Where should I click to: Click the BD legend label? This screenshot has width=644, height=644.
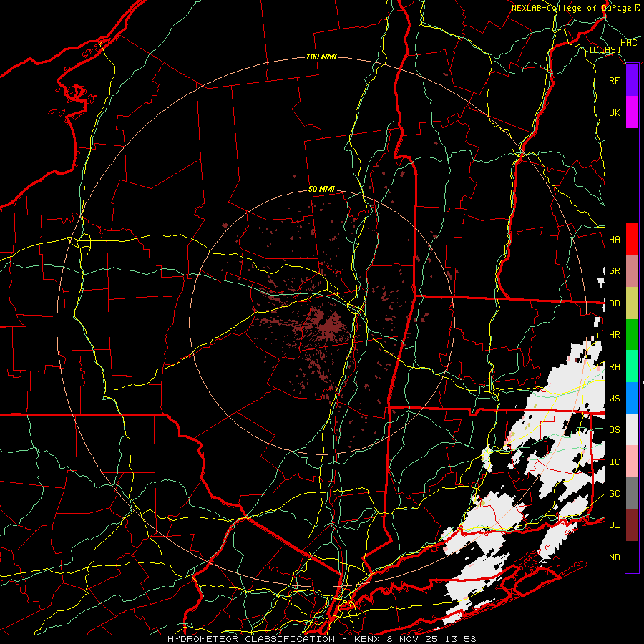614,303
